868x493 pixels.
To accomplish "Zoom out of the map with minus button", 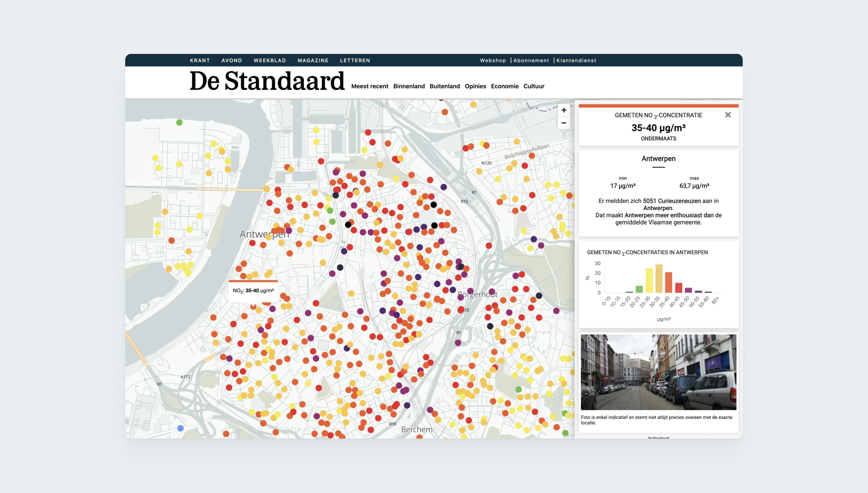I will [x=564, y=123].
